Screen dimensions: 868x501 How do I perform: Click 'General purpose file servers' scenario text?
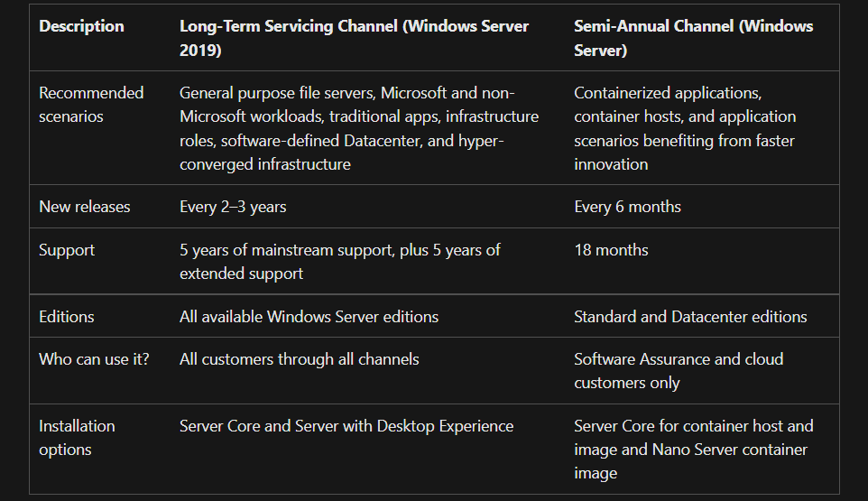point(277,93)
